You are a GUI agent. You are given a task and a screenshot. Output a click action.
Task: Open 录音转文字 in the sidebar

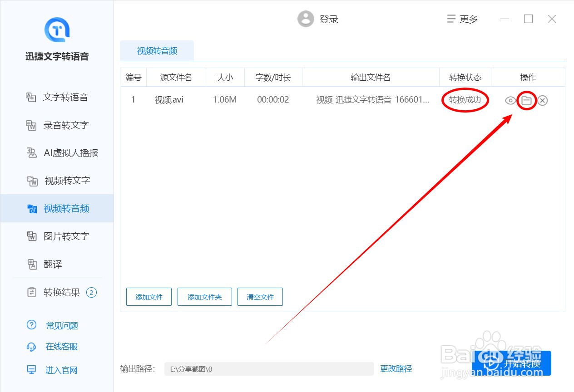tap(57, 125)
